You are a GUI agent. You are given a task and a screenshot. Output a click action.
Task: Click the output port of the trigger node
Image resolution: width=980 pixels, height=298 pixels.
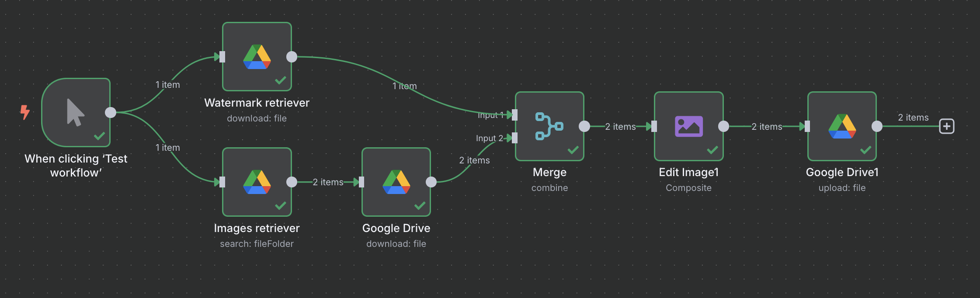click(x=111, y=112)
